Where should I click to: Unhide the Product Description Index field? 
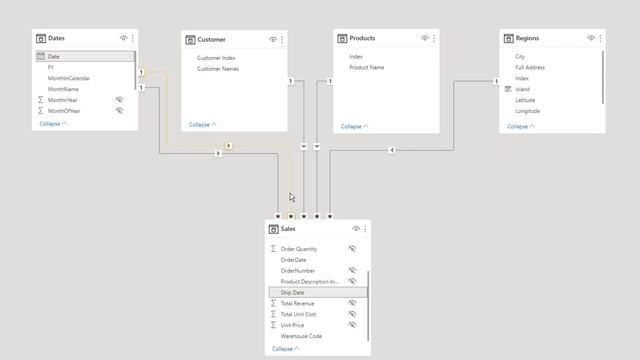click(352, 281)
